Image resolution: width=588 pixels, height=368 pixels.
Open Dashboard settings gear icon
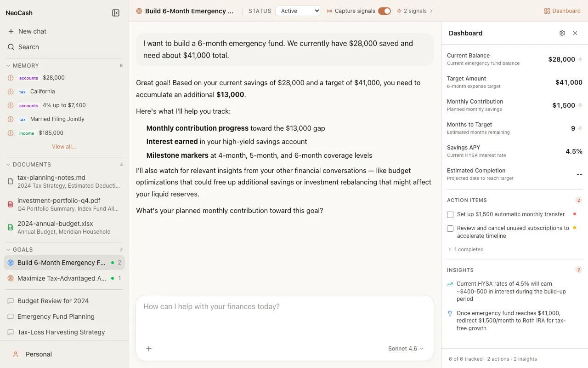[562, 33]
